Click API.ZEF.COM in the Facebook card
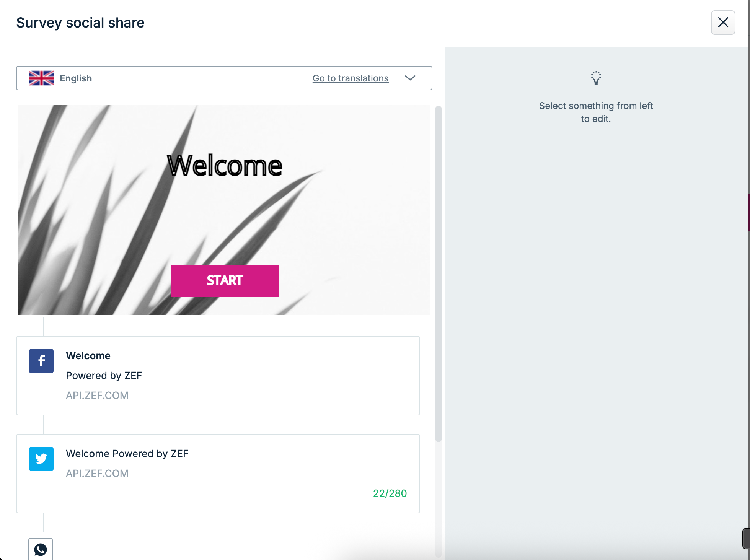The height and width of the screenshot is (560, 750). pos(97,396)
